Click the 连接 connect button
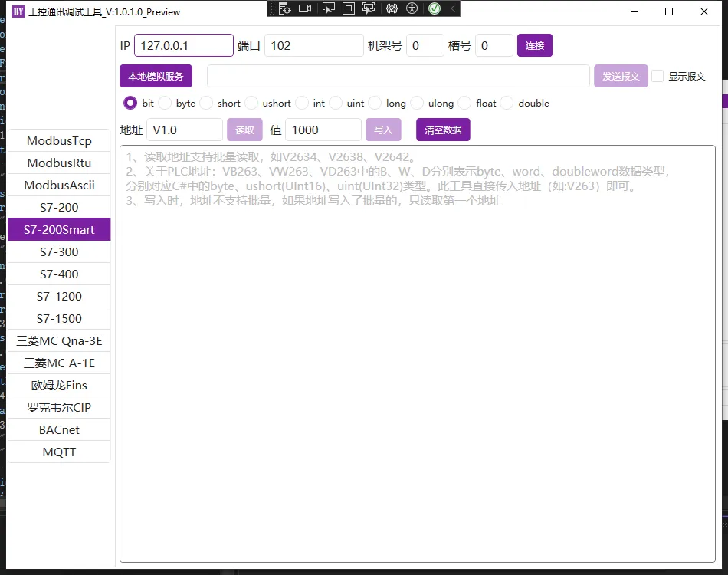Screen dimensions: 728x575 (x=534, y=45)
